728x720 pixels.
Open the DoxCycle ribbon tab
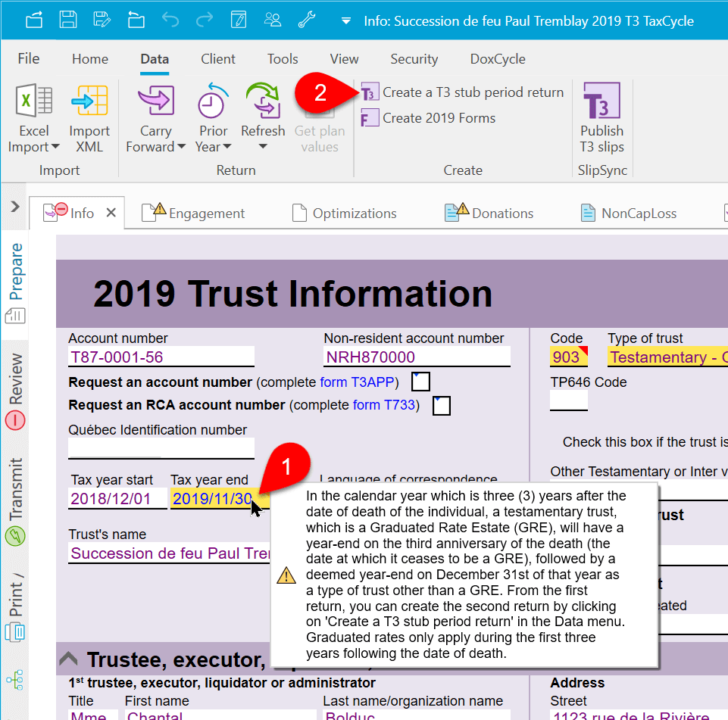point(498,59)
